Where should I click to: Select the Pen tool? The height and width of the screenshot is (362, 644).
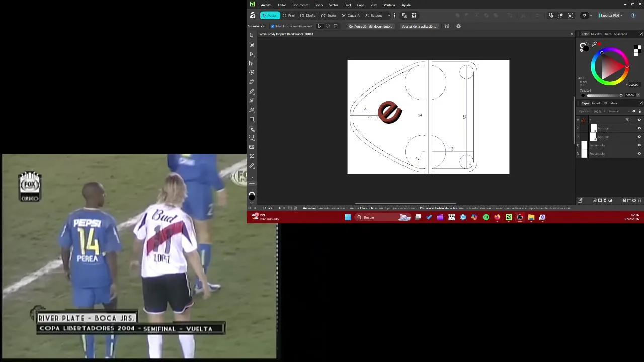point(252,82)
